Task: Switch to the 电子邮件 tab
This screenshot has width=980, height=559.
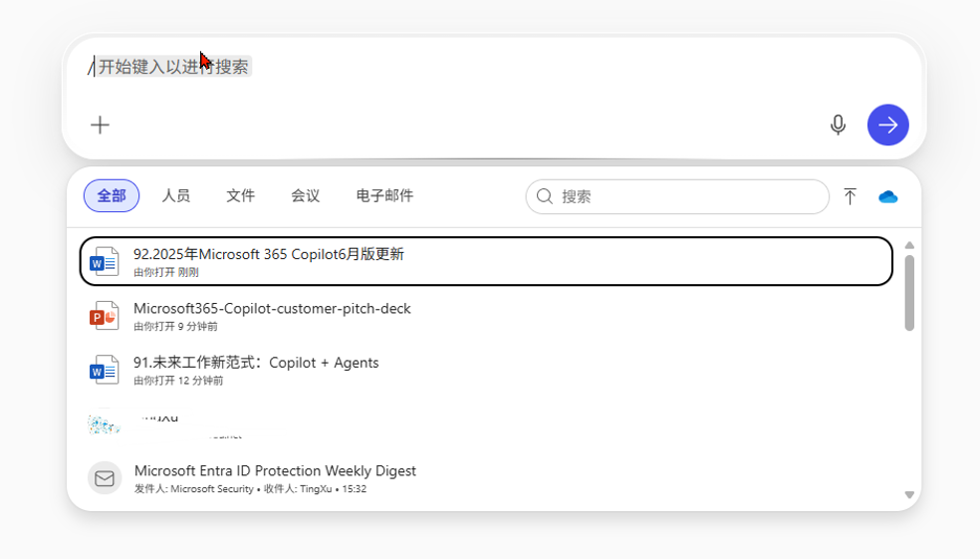Action: click(385, 195)
